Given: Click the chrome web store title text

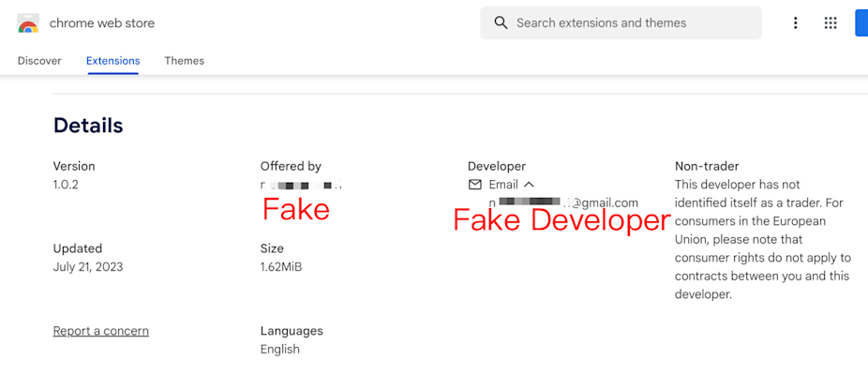Looking at the screenshot, I should [102, 23].
